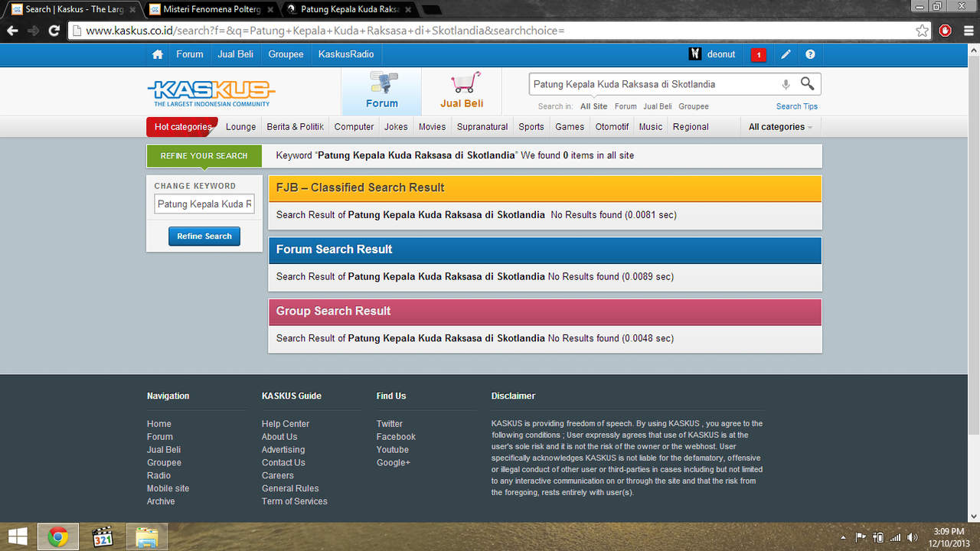Open the red notification badge showing 1

[x=758, y=54]
